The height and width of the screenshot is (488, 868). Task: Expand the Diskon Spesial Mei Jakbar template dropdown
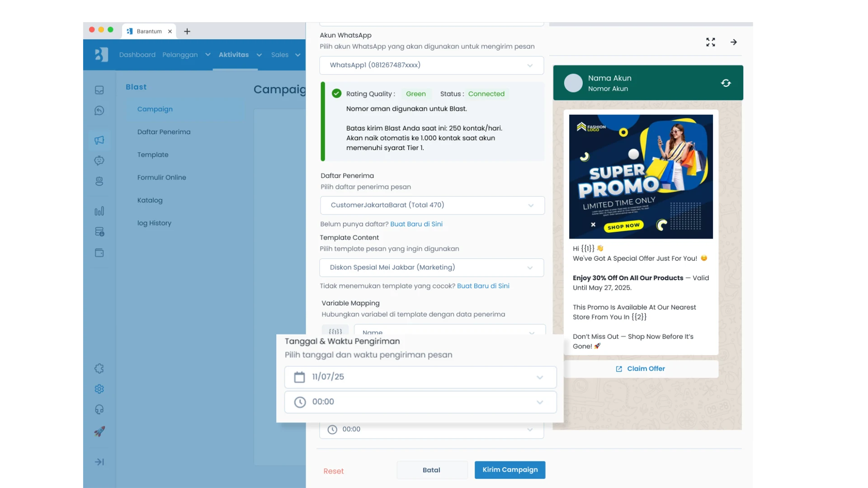tap(431, 267)
